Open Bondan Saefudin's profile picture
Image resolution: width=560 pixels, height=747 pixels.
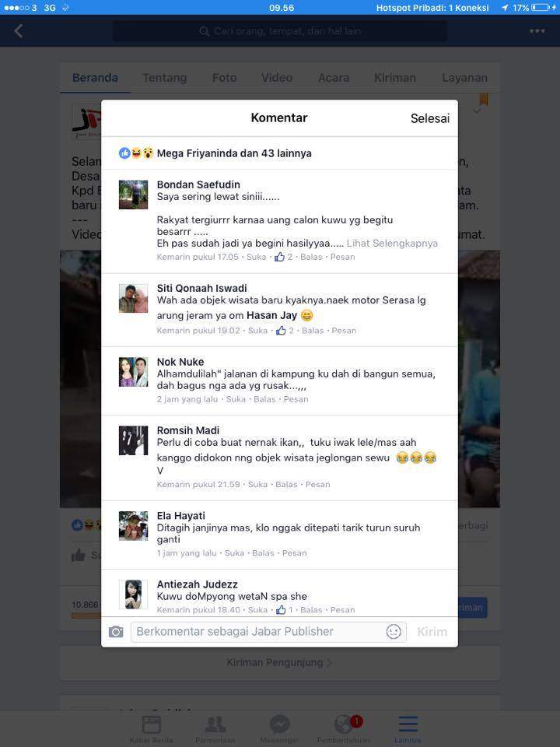pos(133,195)
